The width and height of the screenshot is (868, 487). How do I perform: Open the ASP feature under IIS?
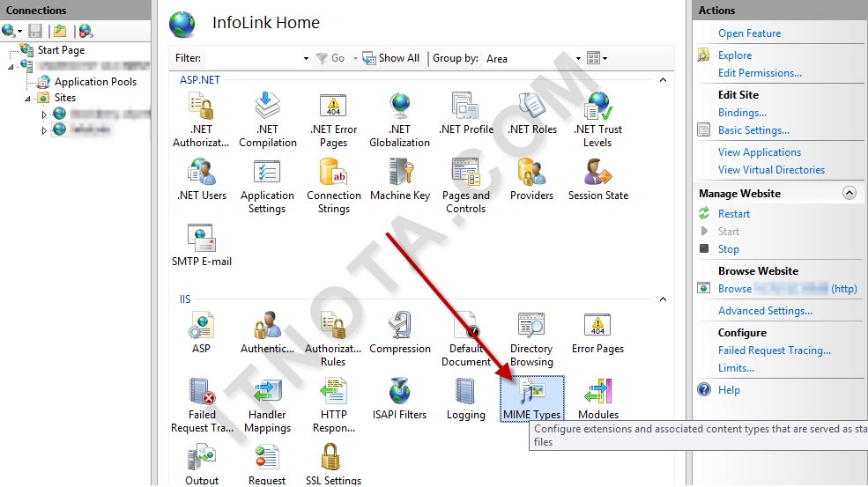click(x=202, y=333)
